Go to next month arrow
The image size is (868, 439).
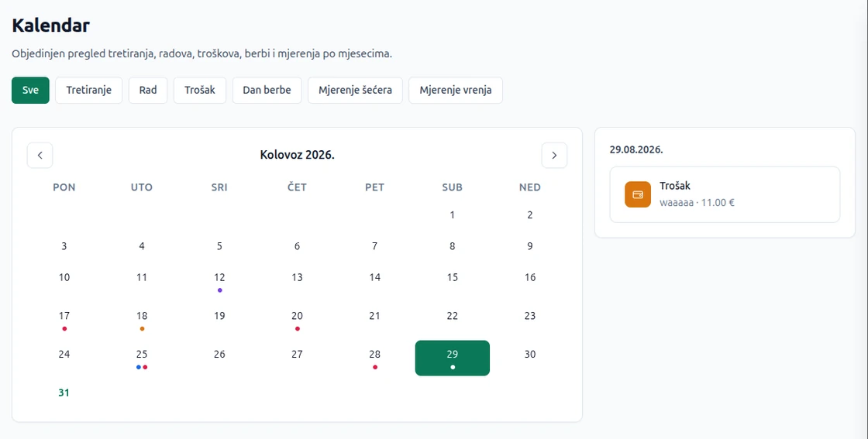pos(554,156)
